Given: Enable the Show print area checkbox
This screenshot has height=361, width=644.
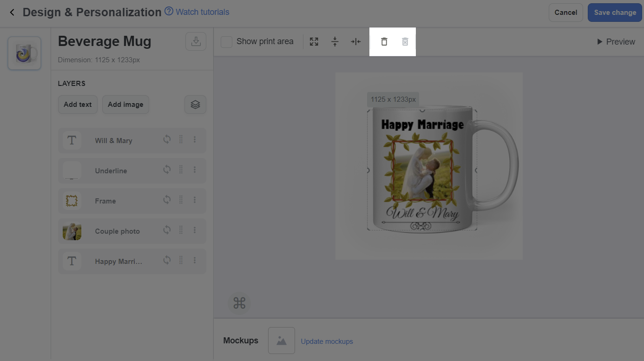Looking at the screenshot, I should click(226, 42).
